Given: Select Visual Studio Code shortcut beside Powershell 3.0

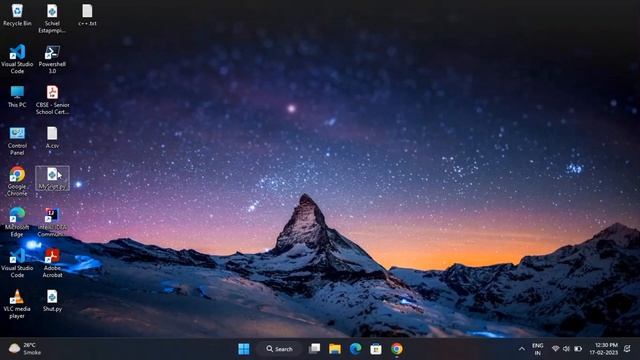Looking at the screenshot, I should (x=17, y=59).
